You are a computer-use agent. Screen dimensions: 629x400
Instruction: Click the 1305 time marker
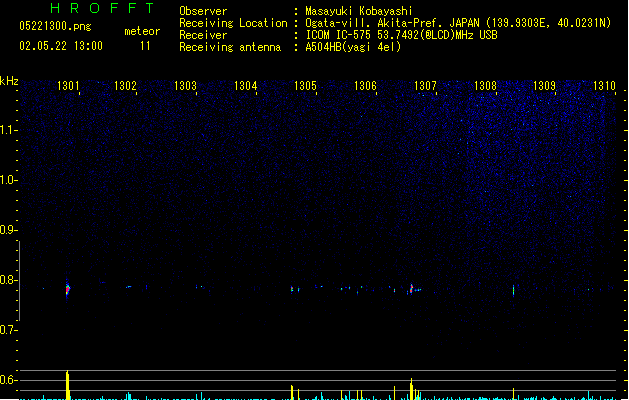click(x=305, y=86)
